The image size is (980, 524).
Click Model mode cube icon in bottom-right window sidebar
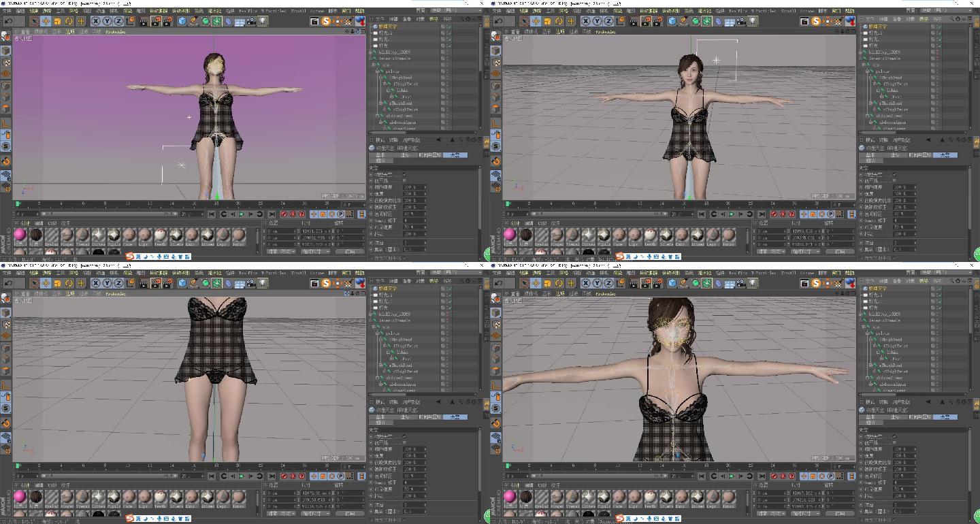[495, 312]
